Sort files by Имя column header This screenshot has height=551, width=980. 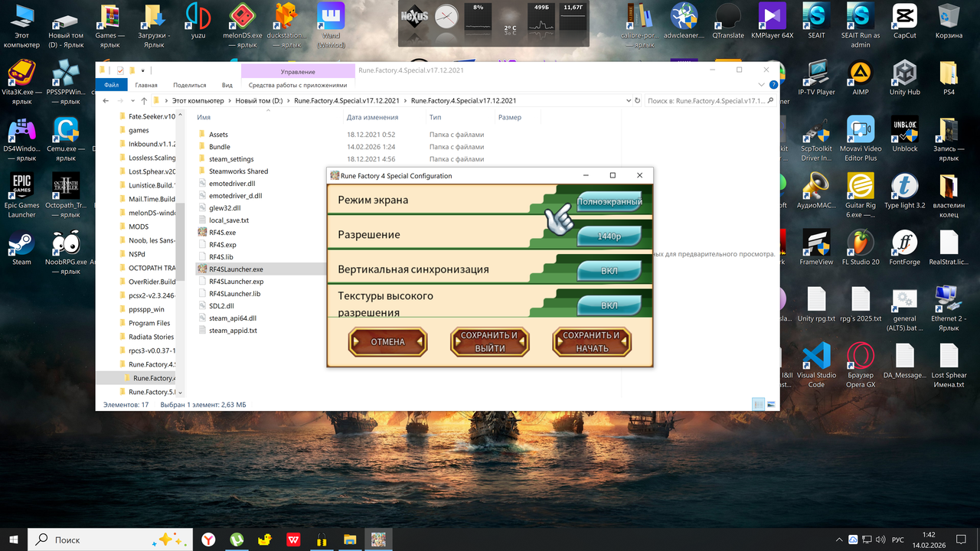click(x=266, y=117)
